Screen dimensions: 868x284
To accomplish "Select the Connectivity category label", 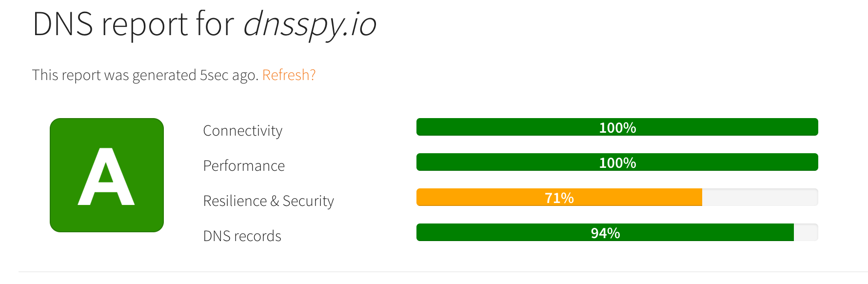I will [x=242, y=130].
